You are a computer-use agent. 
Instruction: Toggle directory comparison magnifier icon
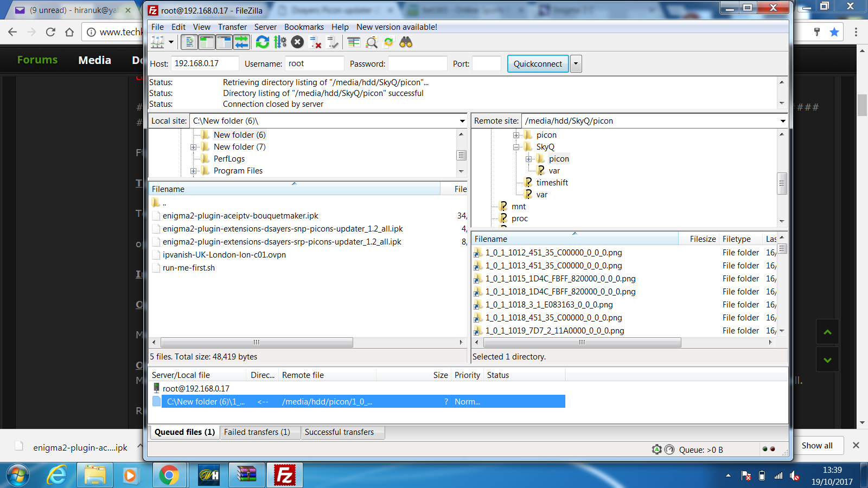[x=372, y=42]
